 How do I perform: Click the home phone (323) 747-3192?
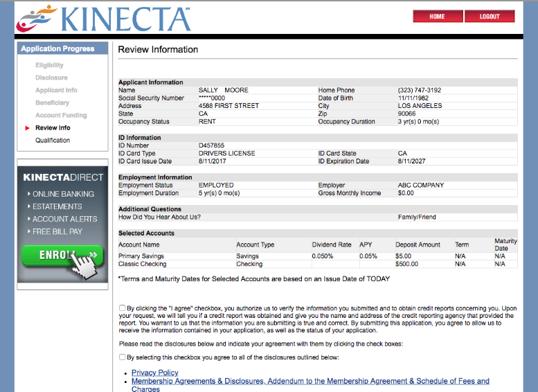pyautogui.click(x=420, y=90)
